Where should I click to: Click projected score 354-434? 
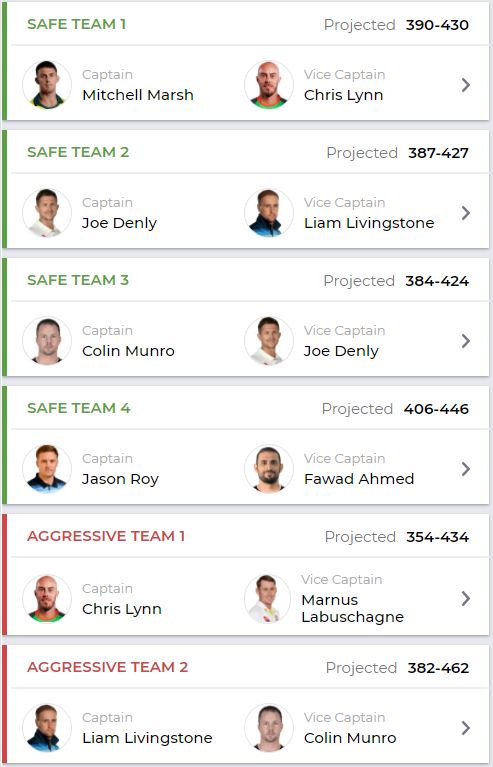click(x=437, y=537)
